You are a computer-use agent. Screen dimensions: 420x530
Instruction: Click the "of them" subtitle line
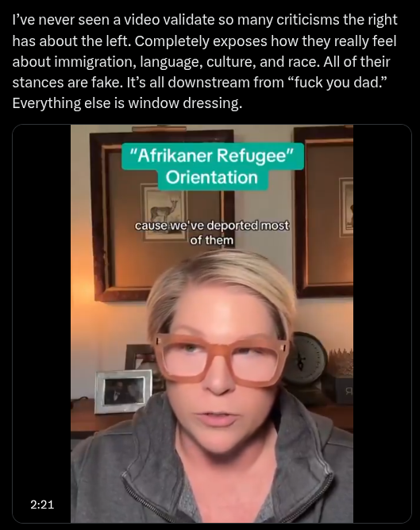(212, 240)
